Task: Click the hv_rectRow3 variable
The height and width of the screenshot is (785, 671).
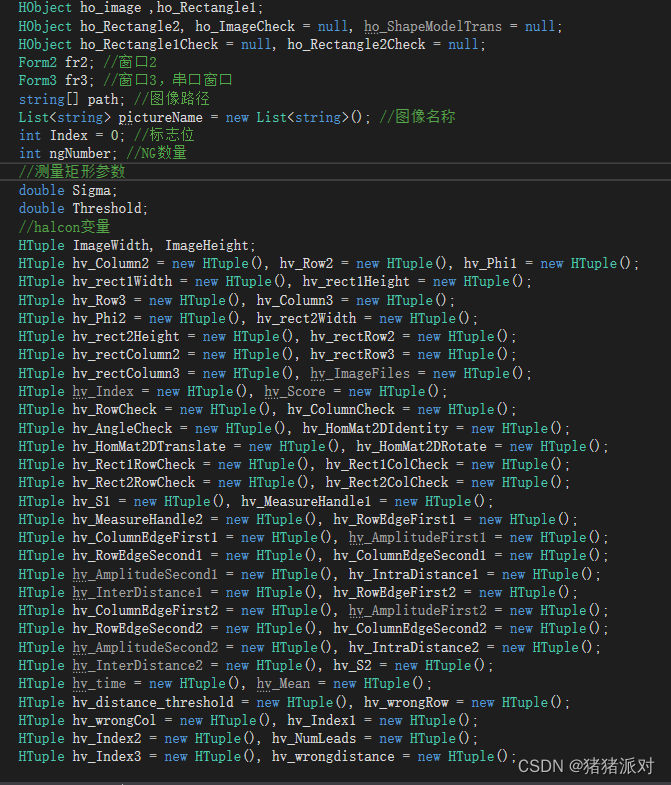Action: point(353,354)
